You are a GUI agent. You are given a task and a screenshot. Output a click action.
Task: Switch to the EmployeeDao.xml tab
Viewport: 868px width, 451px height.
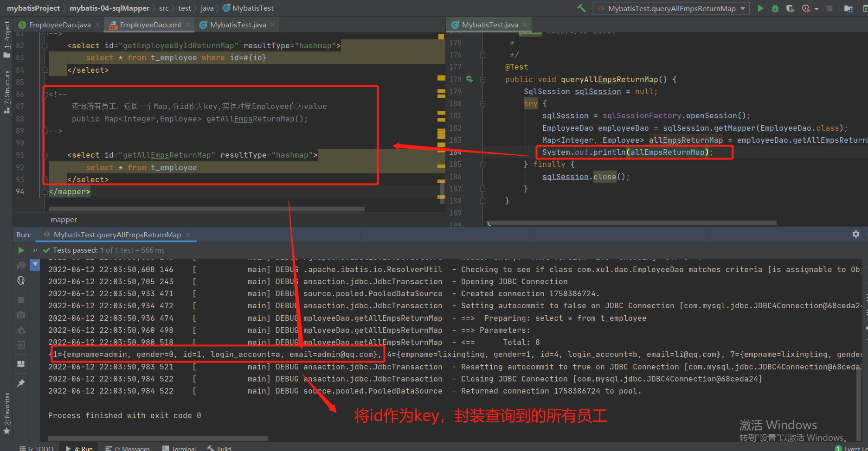pos(150,25)
